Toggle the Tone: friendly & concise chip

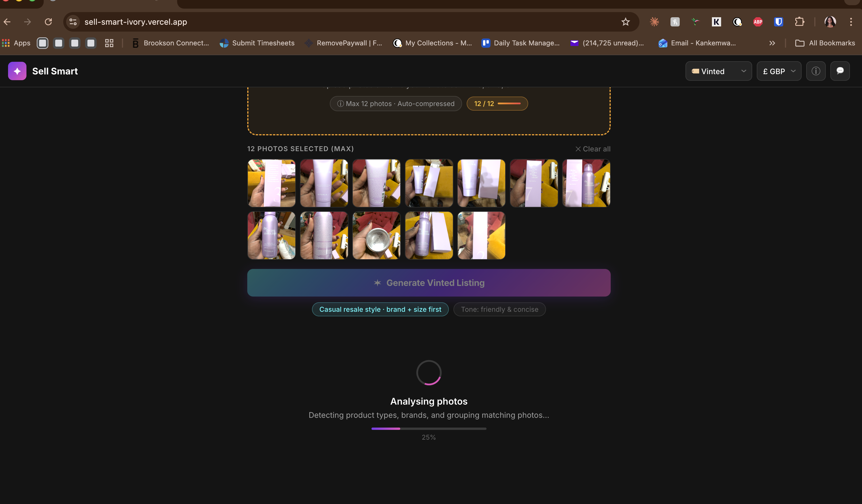click(x=499, y=309)
